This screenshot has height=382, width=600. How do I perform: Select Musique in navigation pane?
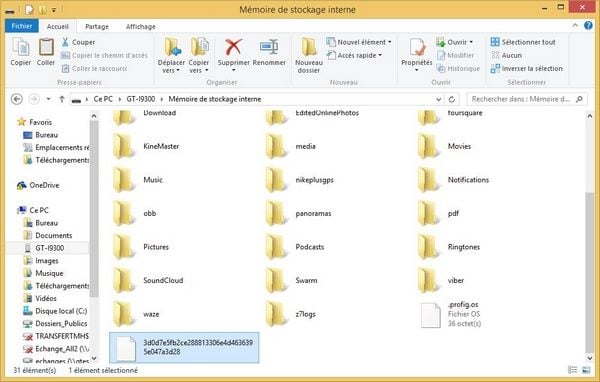(x=43, y=273)
